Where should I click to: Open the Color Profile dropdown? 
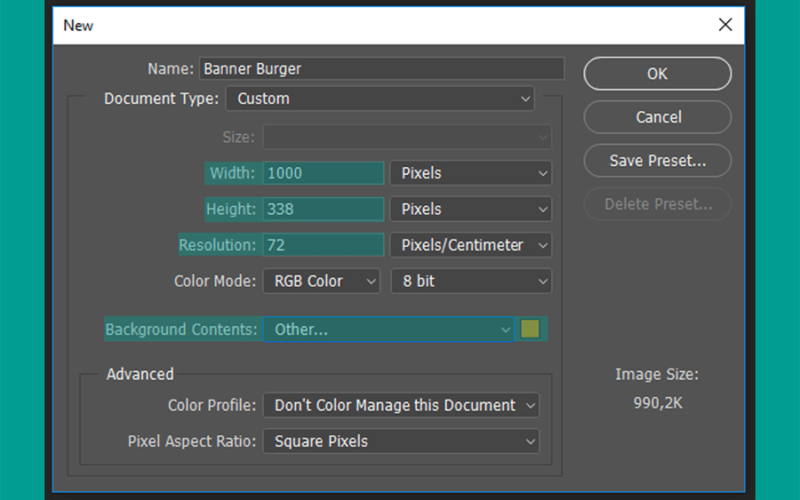click(401, 405)
